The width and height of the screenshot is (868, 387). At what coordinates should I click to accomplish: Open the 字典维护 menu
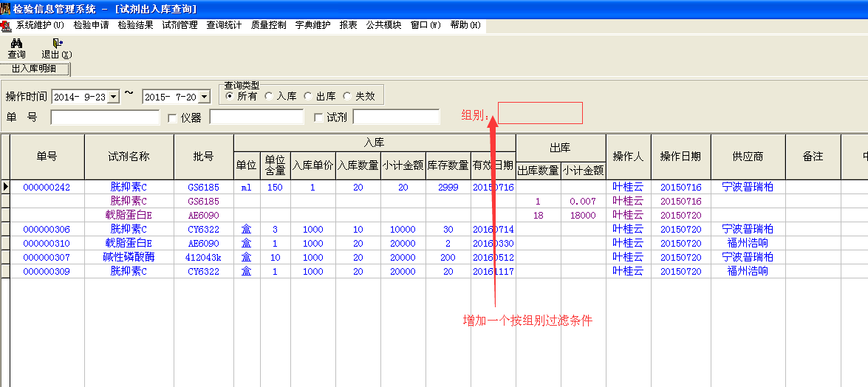tap(312, 25)
